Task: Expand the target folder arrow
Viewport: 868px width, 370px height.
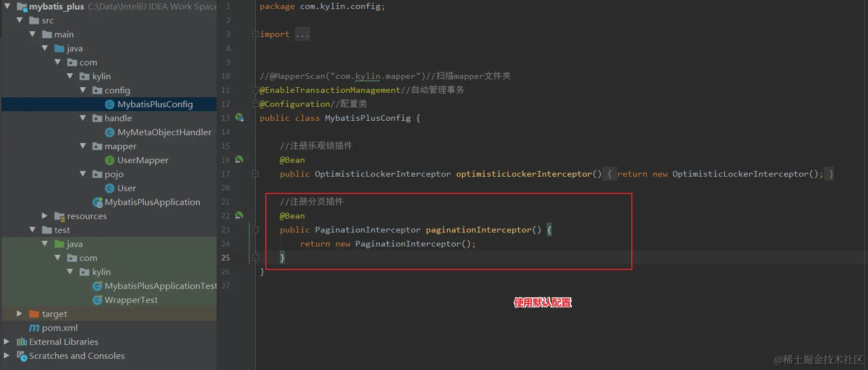Action: (20, 314)
